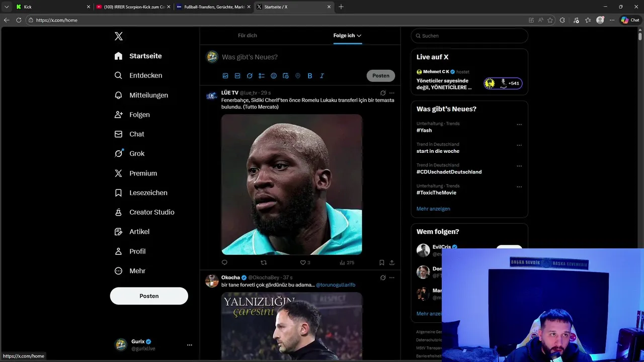Open Lesezeichen in the sidebar
The image size is (644, 362).
[x=141, y=193]
